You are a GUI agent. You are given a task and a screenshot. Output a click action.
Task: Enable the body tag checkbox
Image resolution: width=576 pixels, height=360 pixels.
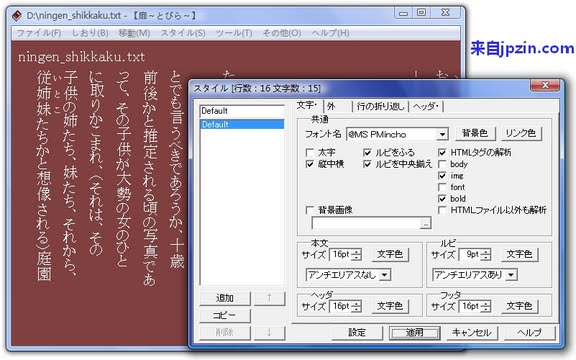click(x=442, y=164)
